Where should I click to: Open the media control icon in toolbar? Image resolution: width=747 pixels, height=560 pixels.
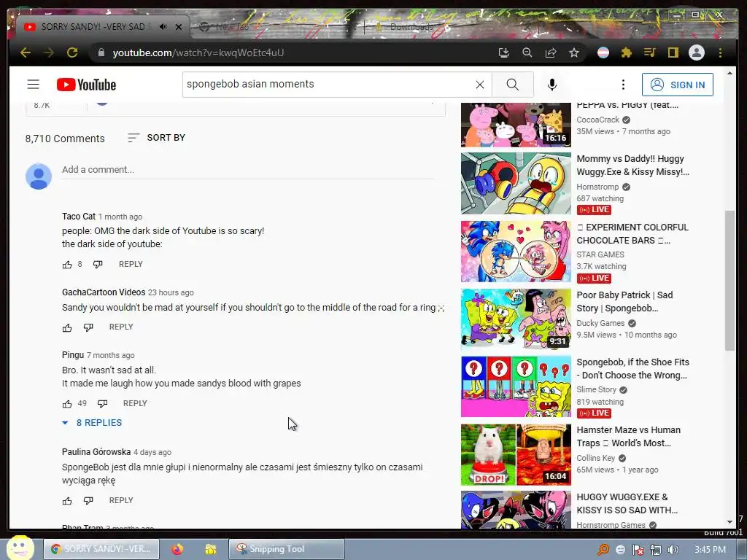tap(650, 52)
